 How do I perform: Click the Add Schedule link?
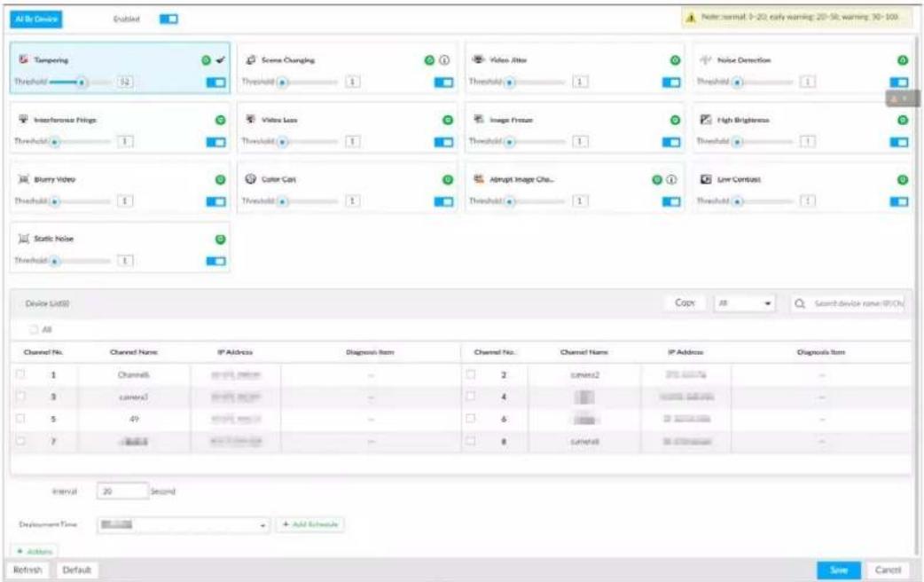(310, 524)
